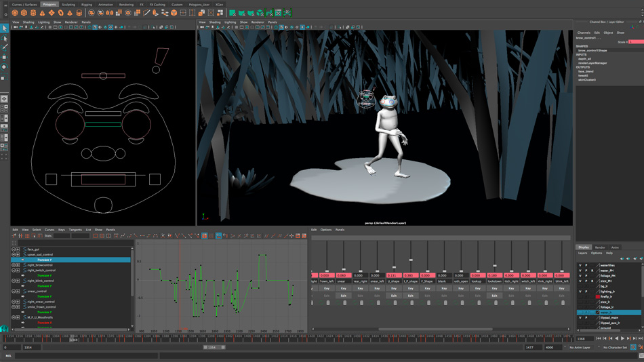Toggle visibility of waterlilies layer
644x362 pixels.
point(580,266)
